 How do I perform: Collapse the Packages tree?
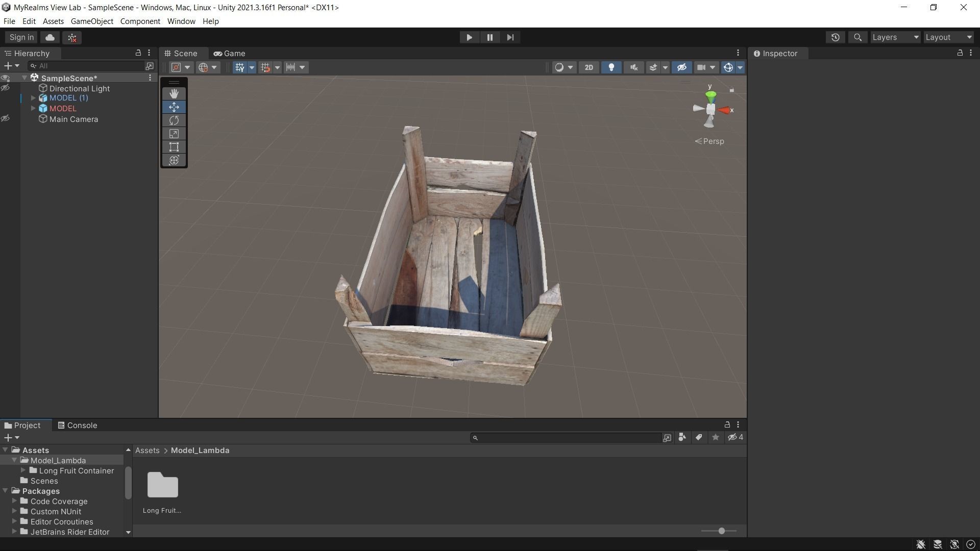tap(5, 491)
